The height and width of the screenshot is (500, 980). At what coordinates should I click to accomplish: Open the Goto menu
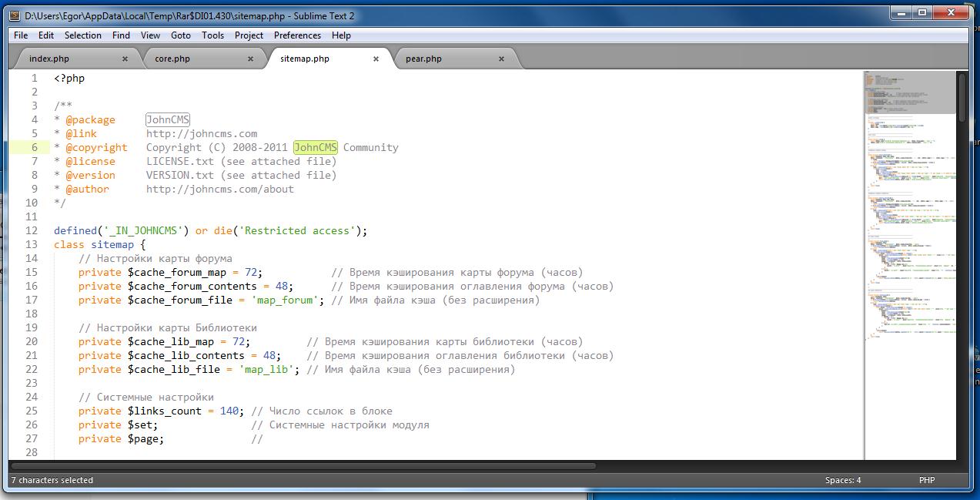click(181, 35)
